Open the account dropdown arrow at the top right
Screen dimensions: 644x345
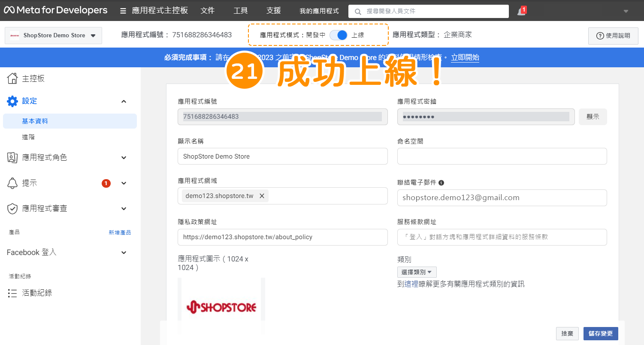tap(626, 12)
